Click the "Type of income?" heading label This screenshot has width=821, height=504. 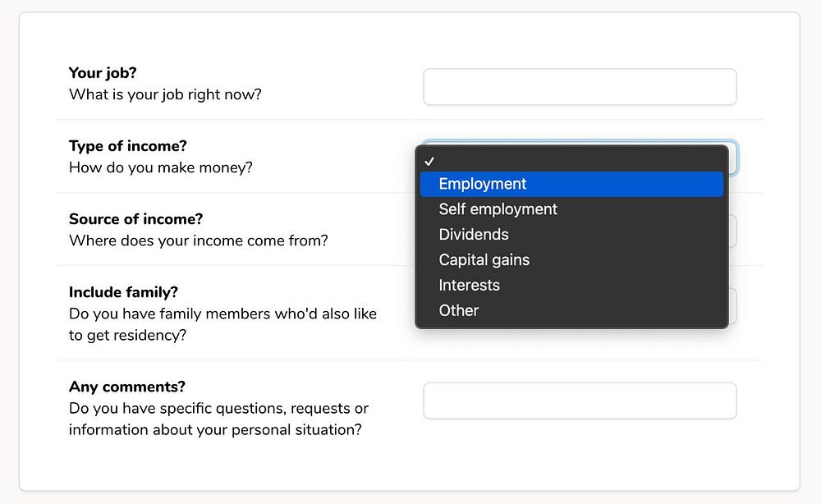click(128, 146)
